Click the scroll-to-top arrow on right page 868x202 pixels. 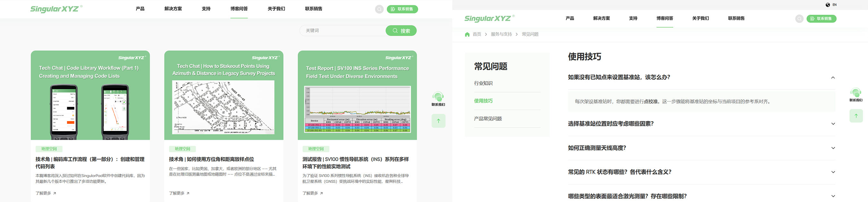point(856,116)
